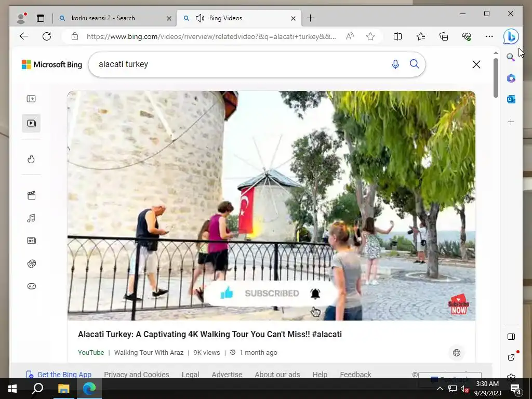Toggle split screen view
The width and height of the screenshot is (532, 399).
point(397,36)
